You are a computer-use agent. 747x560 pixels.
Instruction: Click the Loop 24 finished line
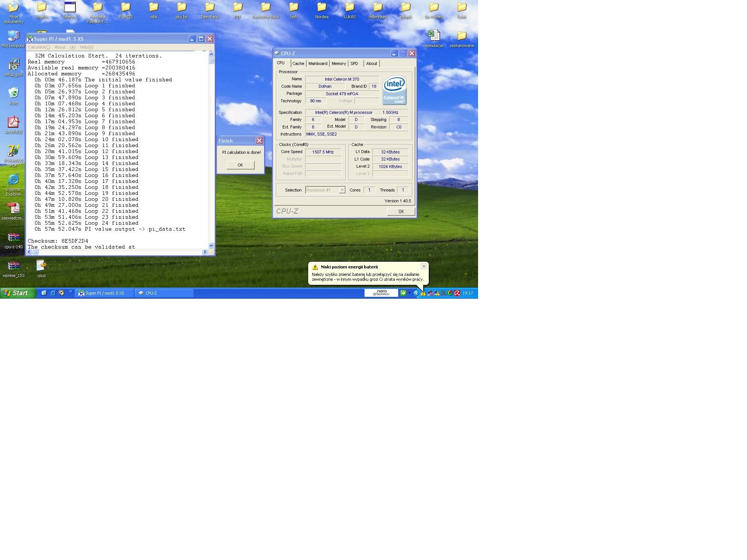(87, 223)
